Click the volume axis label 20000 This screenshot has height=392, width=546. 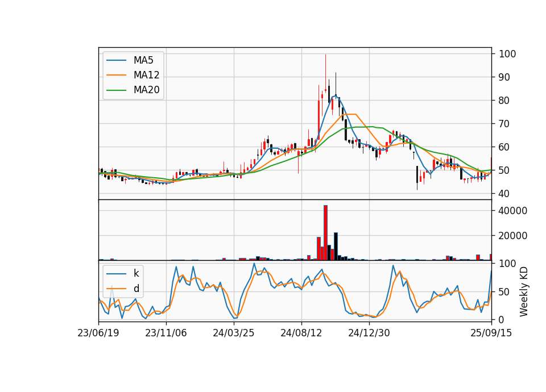[x=513, y=236]
